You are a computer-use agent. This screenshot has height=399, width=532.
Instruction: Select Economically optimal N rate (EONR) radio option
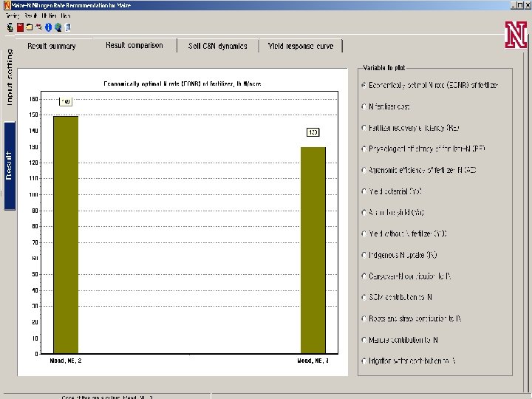[429, 86]
